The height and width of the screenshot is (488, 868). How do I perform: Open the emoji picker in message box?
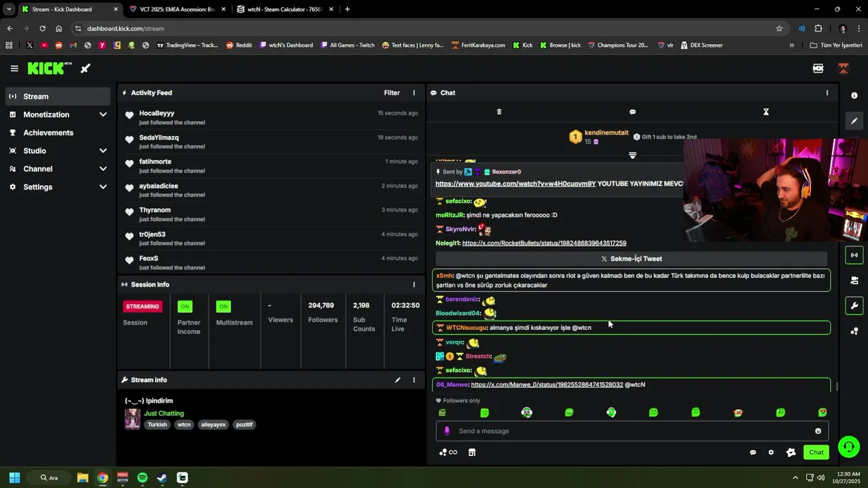tap(818, 431)
